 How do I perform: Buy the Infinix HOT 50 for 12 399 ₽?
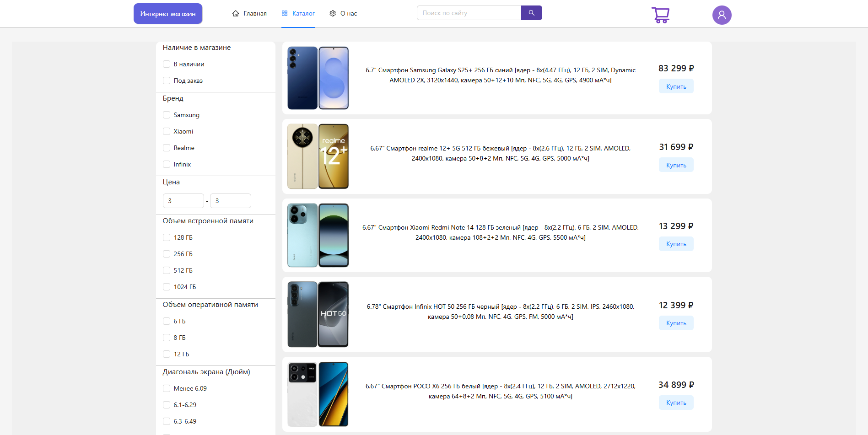click(676, 323)
